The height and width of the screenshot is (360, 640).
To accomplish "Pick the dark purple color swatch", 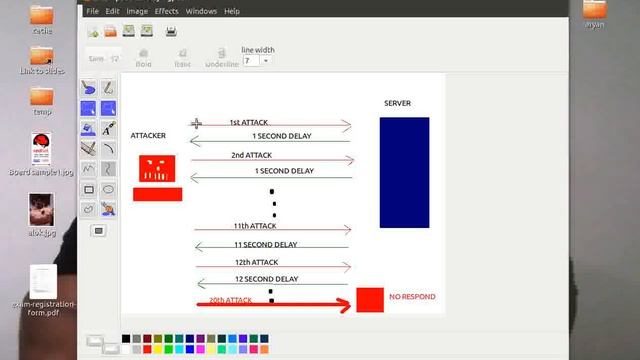I will (200, 338).
